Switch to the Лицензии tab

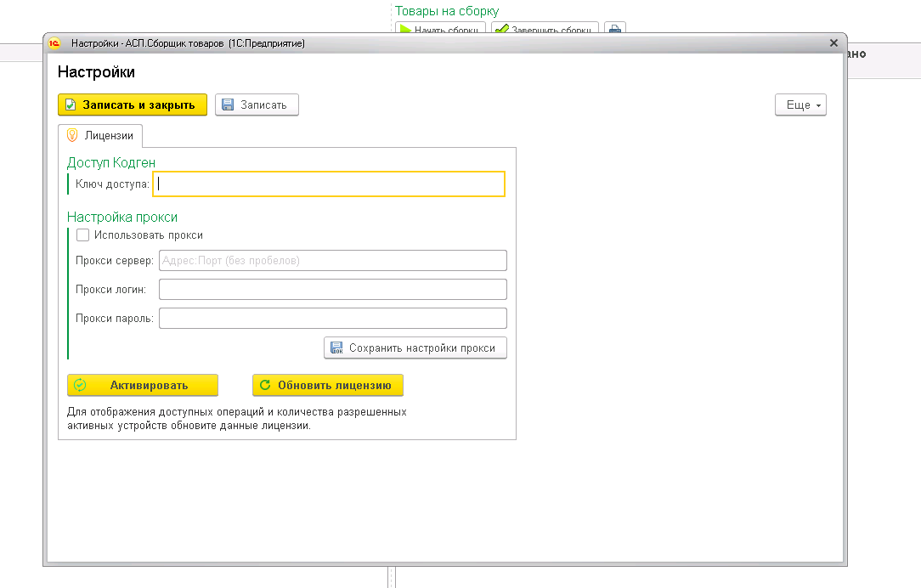click(100, 136)
